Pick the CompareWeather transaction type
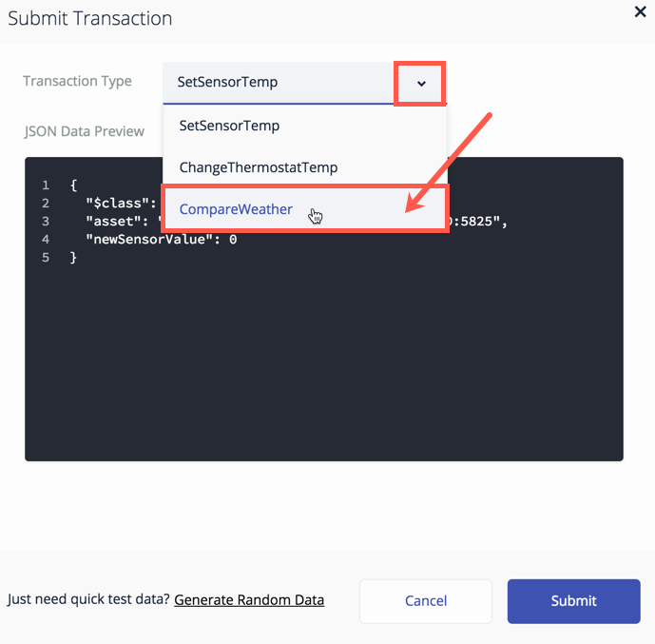 pyautogui.click(x=305, y=208)
